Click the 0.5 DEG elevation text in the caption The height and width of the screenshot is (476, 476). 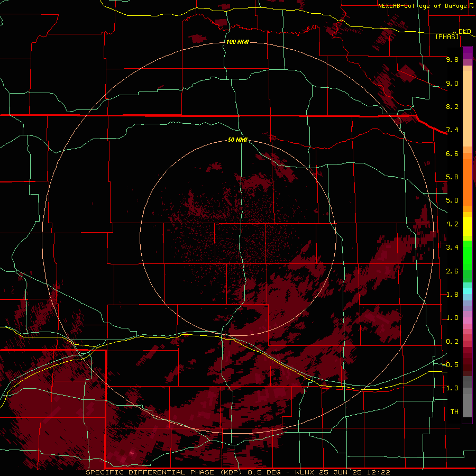pos(264,472)
